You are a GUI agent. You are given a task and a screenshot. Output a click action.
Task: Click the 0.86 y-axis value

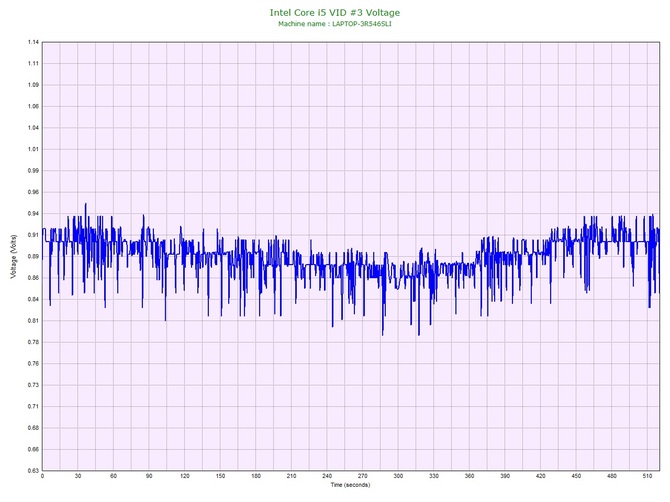pos(33,278)
